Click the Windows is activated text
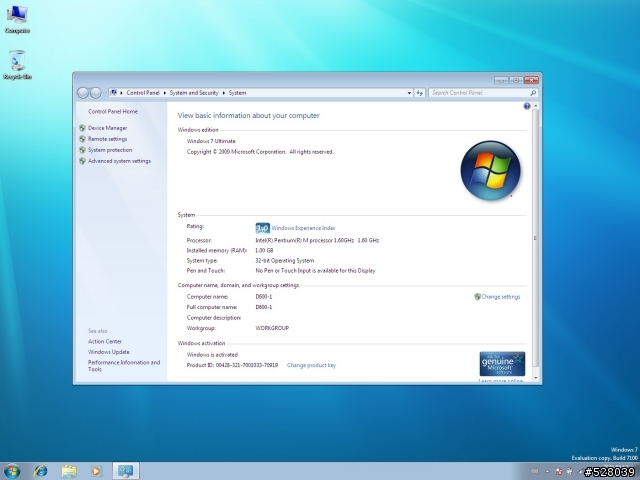The image size is (640, 480). click(x=212, y=355)
